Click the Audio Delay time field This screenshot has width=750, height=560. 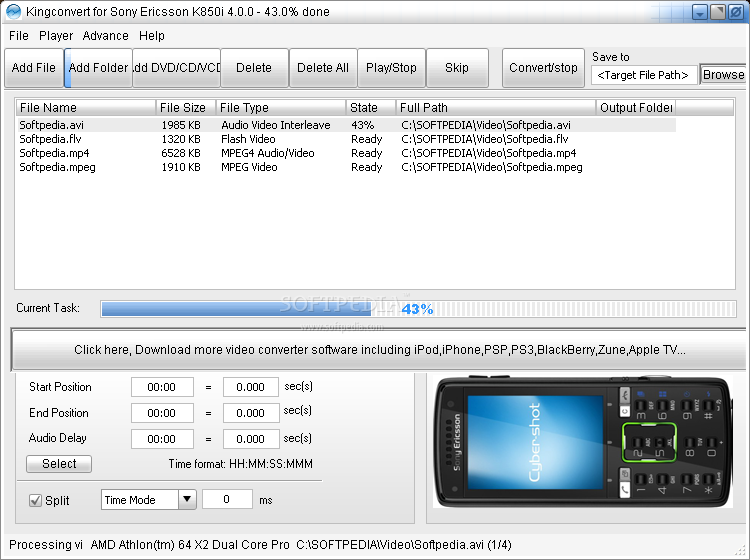pos(162,439)
